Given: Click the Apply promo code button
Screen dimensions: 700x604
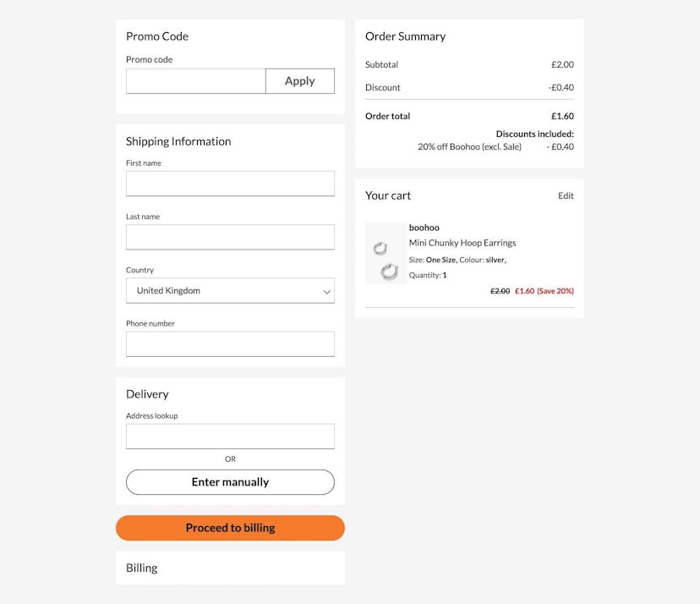Looking at the screenshot, I should point(299,80).
